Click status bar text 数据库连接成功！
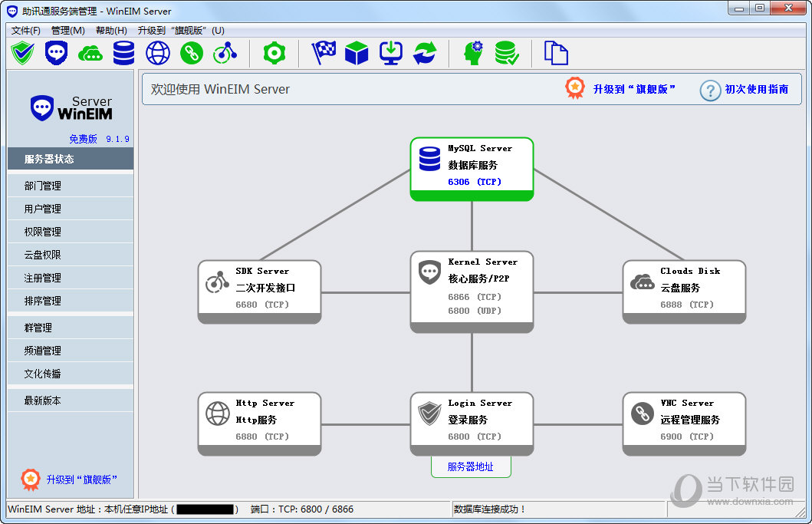Viewport: 812px width, 524px height. [489, 509]
